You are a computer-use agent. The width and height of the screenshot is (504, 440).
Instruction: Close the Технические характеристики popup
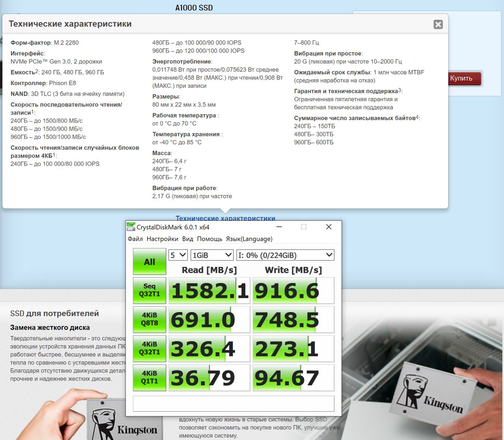coord(438,24)
